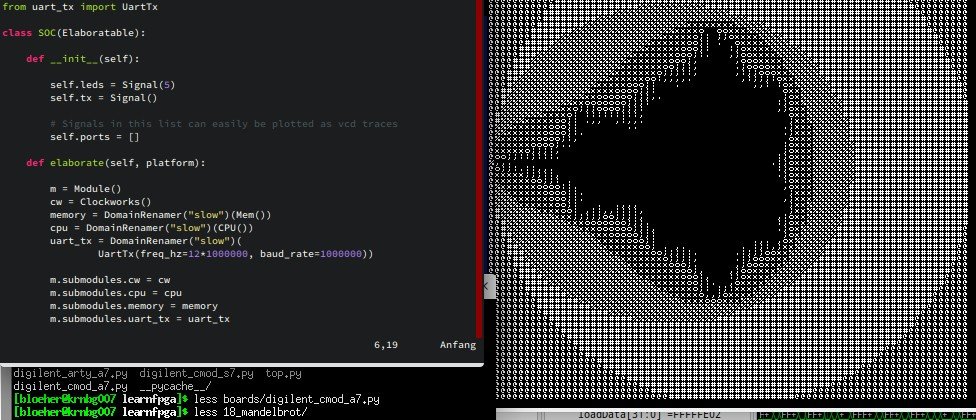Viewport: 976px width, 420px height.
Task: Click the __pycache__/ directory entry in terminal
Action: tap(176, 386)
